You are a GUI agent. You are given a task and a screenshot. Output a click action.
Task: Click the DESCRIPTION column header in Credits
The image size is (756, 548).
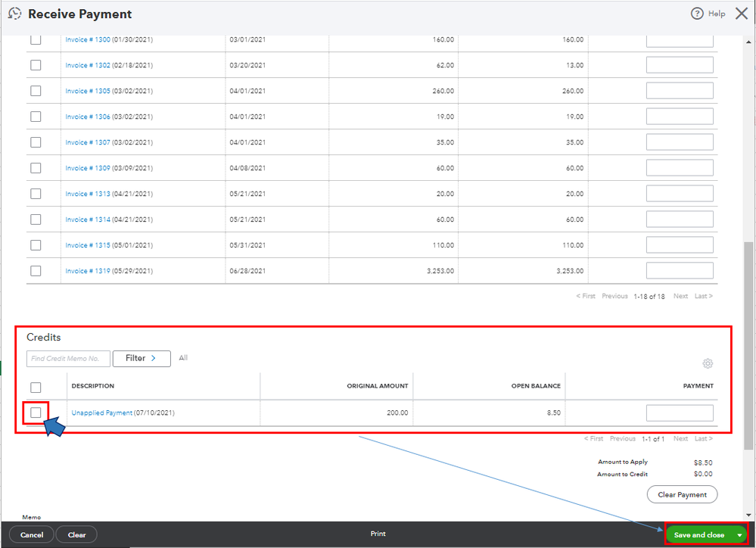pyautogui.click(x=92, y=386)
